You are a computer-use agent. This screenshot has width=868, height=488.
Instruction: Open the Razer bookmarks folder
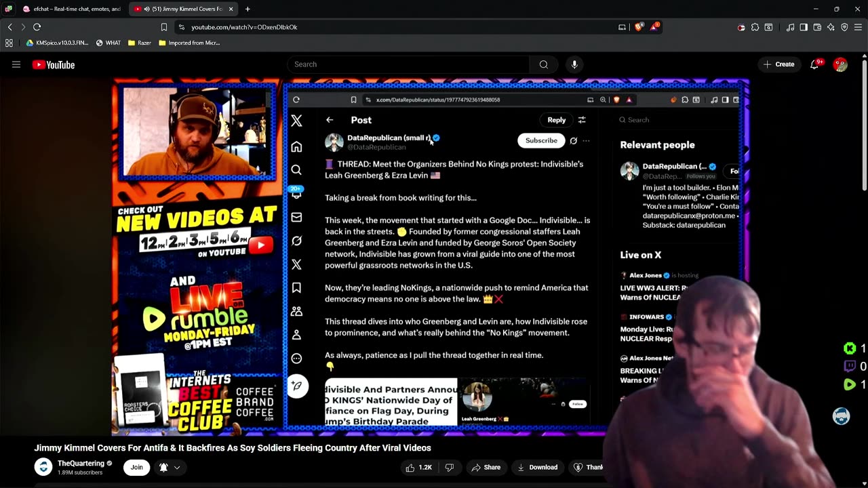point(140,43)
